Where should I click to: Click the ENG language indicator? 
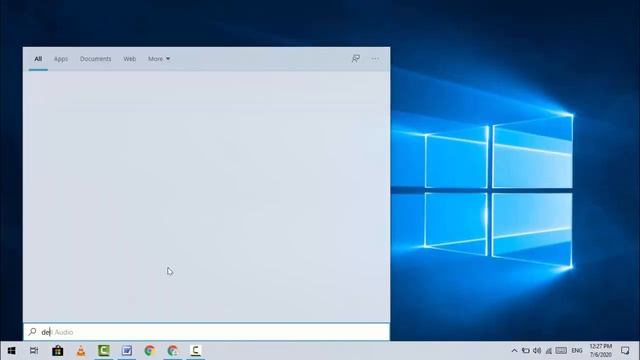point(577,351)
